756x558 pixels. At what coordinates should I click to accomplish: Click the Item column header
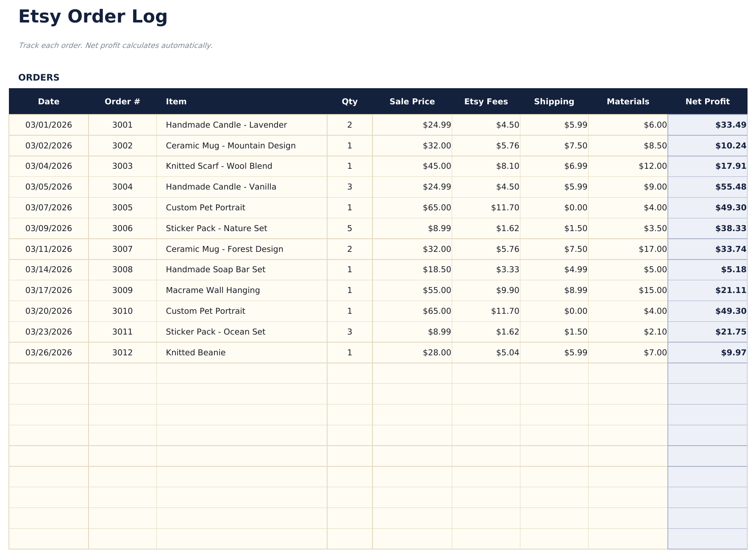click(176, 101)
